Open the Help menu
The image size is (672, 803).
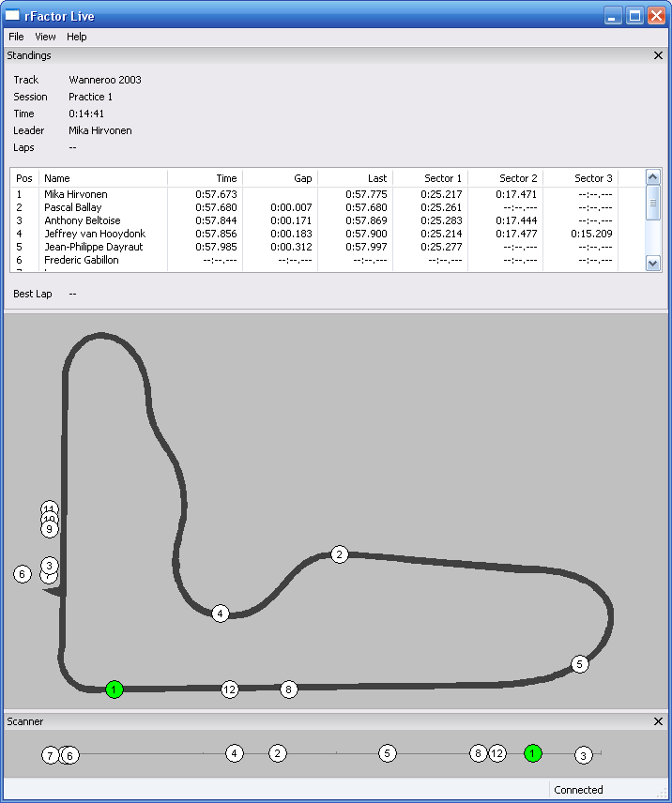pos(76,37)
